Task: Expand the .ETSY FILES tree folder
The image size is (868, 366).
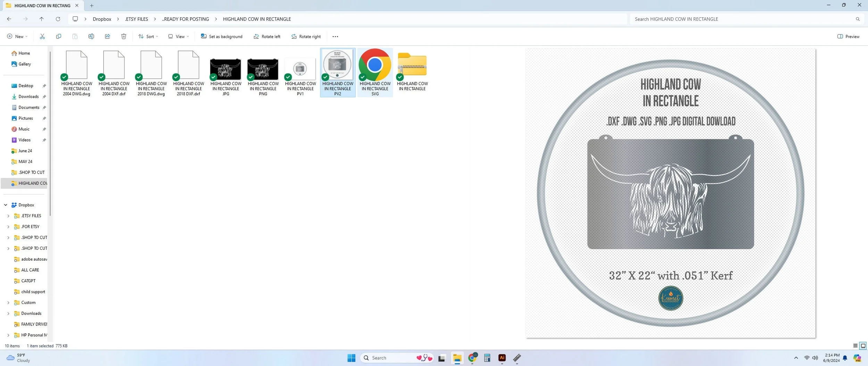Action: coord(8,216)
